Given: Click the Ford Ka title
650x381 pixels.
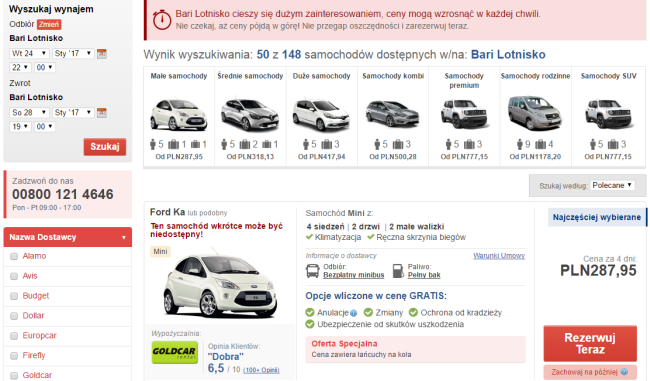Looking at the screenshot, I should (167, 212).
